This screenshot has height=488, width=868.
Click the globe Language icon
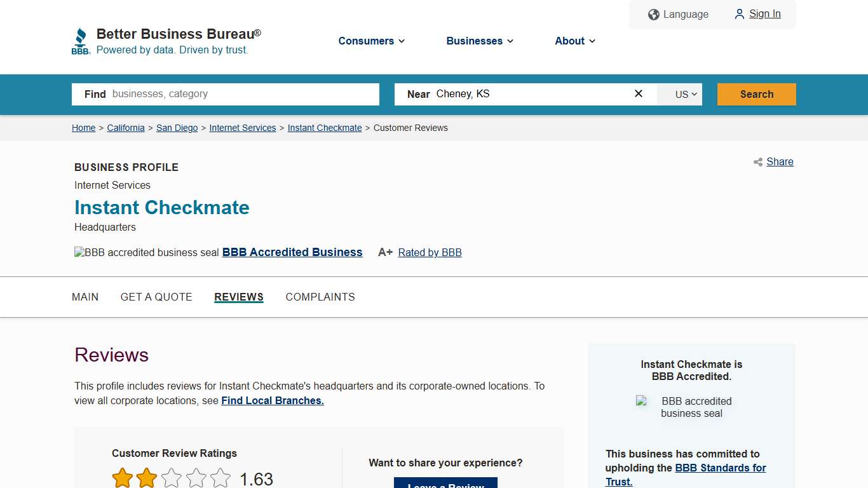(x=653, y=14)
